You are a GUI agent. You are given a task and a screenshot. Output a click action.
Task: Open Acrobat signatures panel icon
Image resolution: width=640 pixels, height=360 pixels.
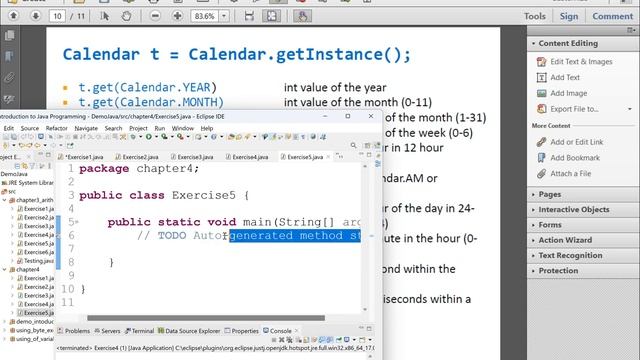pyautogui.click(x=9, y=99)
